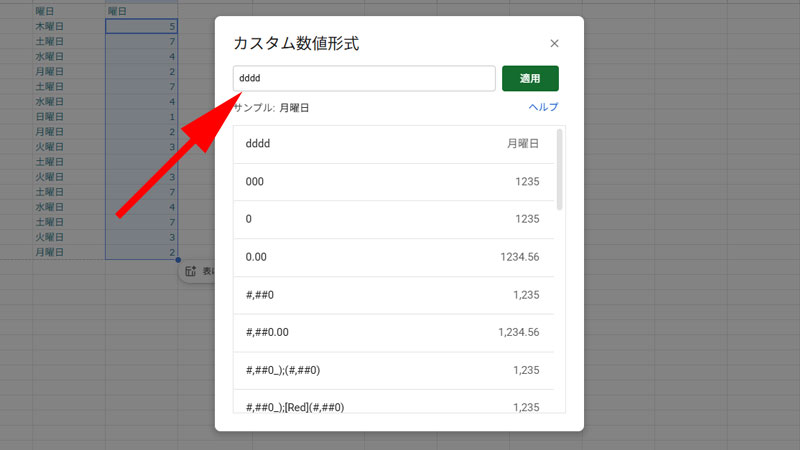Image resolution: width=800 pixels, height=450 pixels.
Task: Pick the #,##0_);(#,##0) format row
Action: pos(393,370)
